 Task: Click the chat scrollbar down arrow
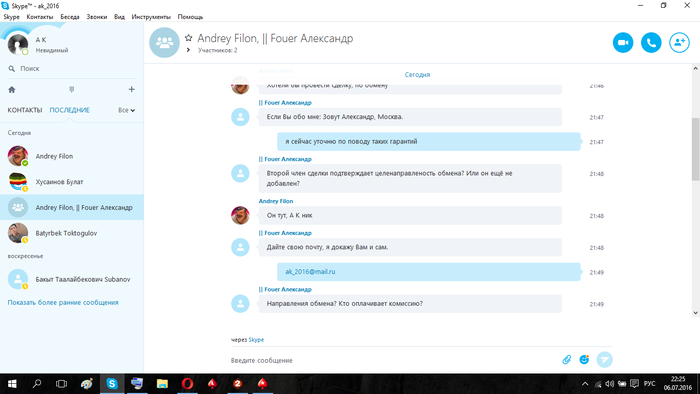click(696, 313)
